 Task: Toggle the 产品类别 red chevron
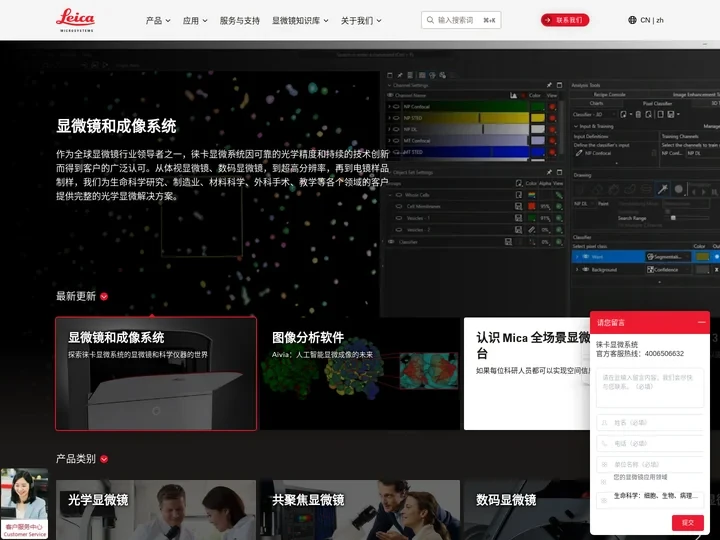[104, 459]
